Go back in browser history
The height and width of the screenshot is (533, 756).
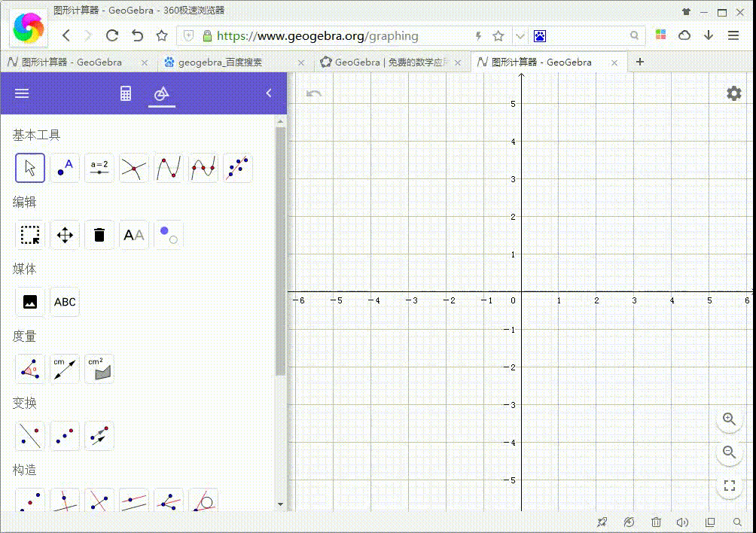click(66, 35)
